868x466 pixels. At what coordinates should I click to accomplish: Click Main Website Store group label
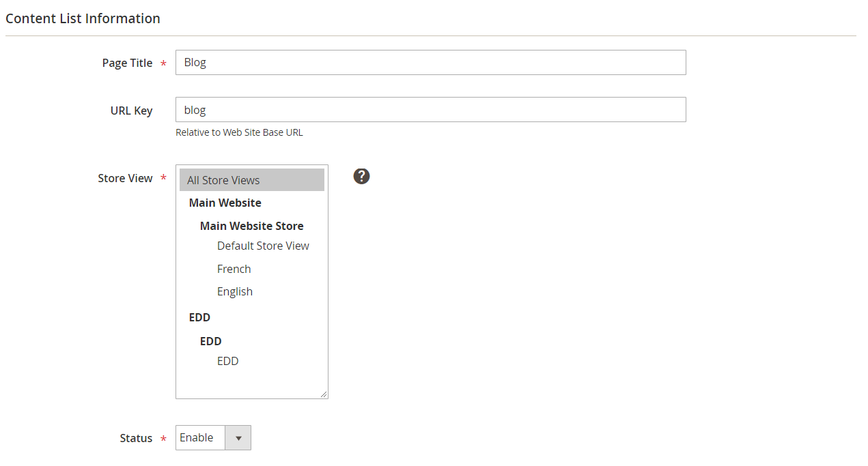coord(252,226)
